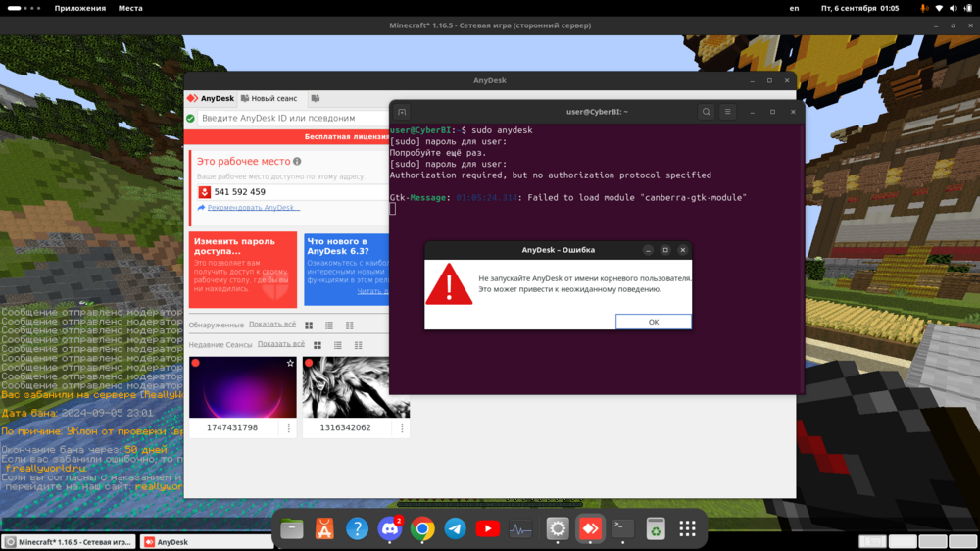
Task: Set Обнаруженные to list view
Action: [329, 326]
